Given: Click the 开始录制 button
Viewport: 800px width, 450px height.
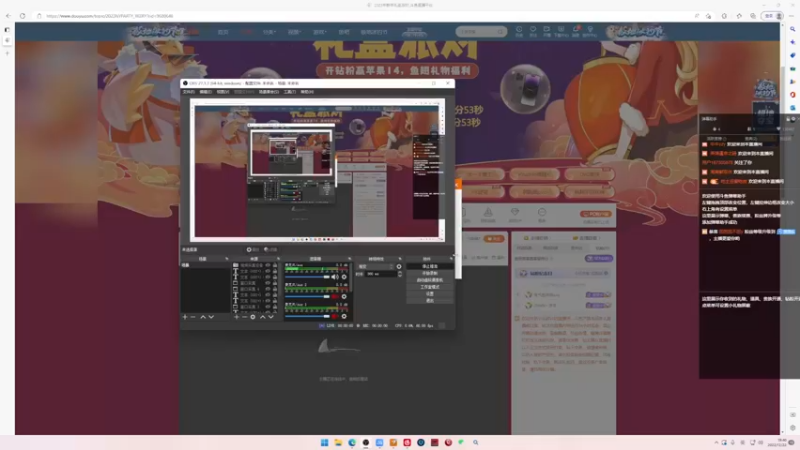Looking at the screenshot, I should 430,273.
